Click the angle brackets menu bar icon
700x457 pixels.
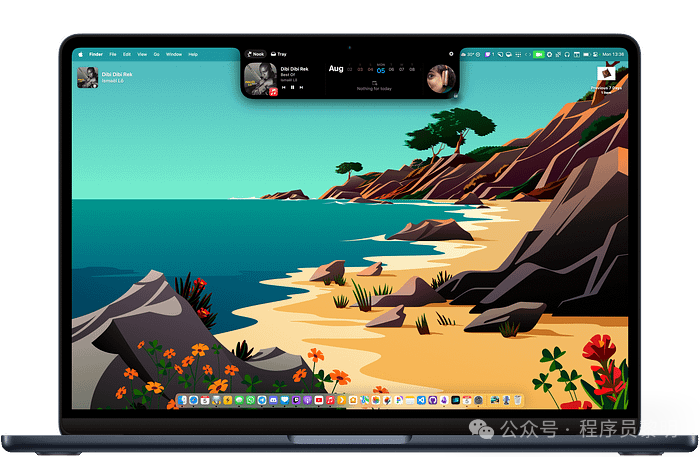click(x=529, y=54)
